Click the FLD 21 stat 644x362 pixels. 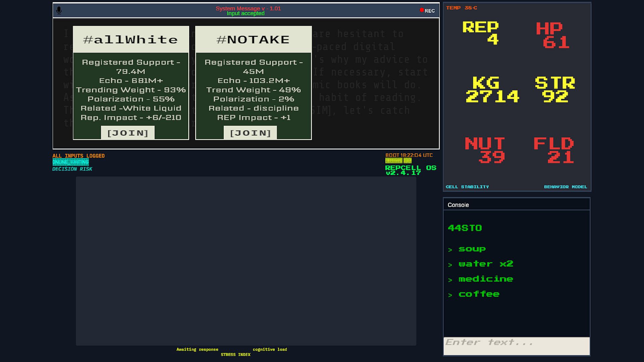point(554,150)
